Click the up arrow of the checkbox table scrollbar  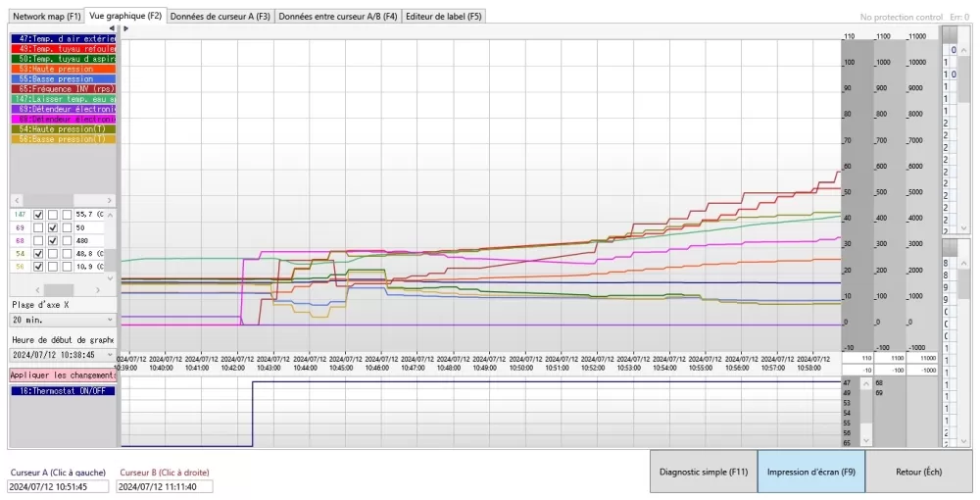(110, 215)
